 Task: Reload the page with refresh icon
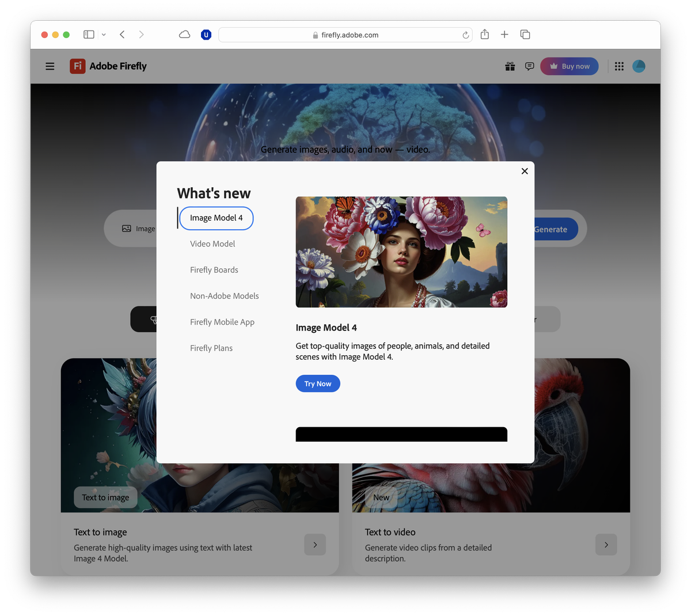[x=465, y=35]
